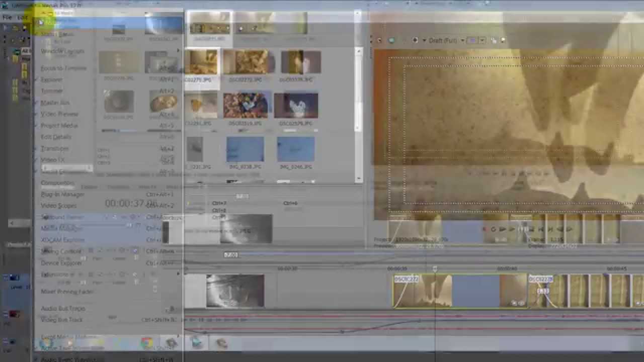Viewport: 644px width, 362px height.
Task: Select the DSC02272 clip on the timeline
Action: click(460, 291)
